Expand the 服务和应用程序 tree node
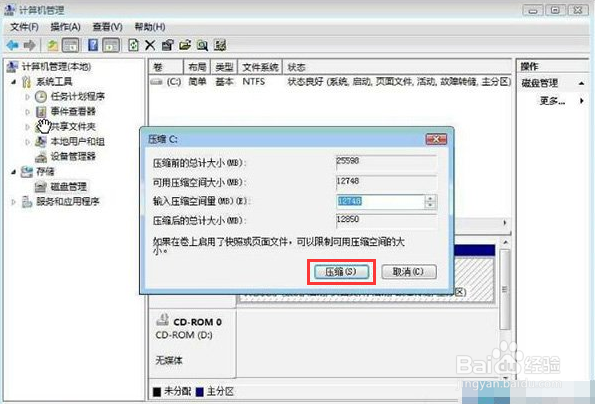The image size is (595, 404). point(14,202)
